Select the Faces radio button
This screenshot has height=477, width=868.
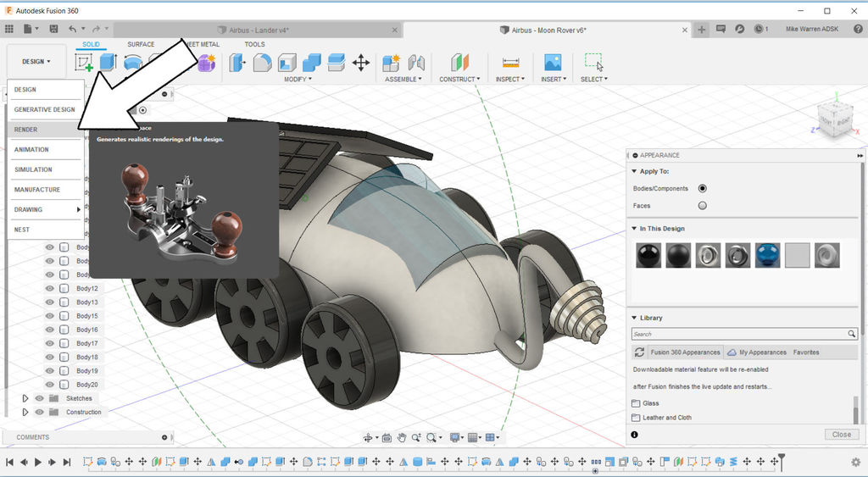click(x=702, y=205)
